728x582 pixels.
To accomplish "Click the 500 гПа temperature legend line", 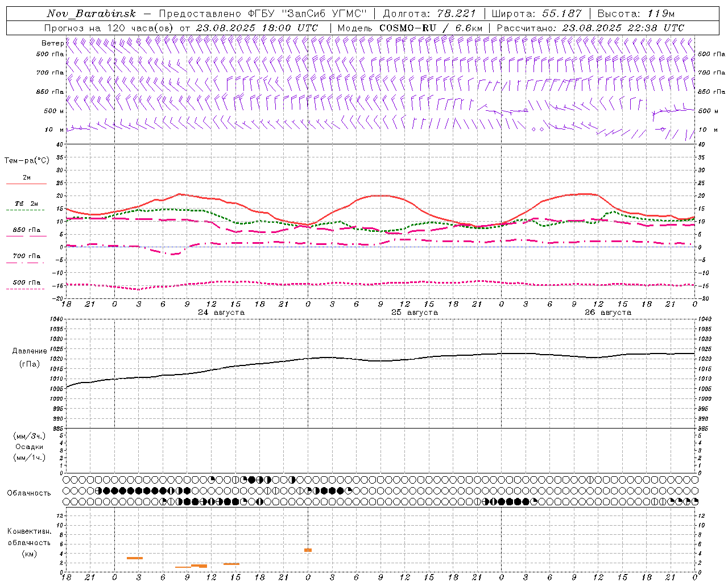I will 26,289.
